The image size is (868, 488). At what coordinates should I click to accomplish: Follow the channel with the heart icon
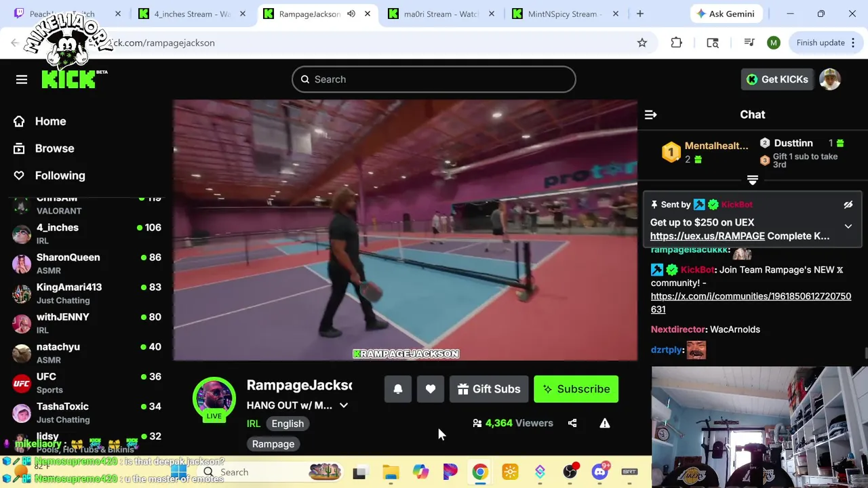tap(431, 389)
